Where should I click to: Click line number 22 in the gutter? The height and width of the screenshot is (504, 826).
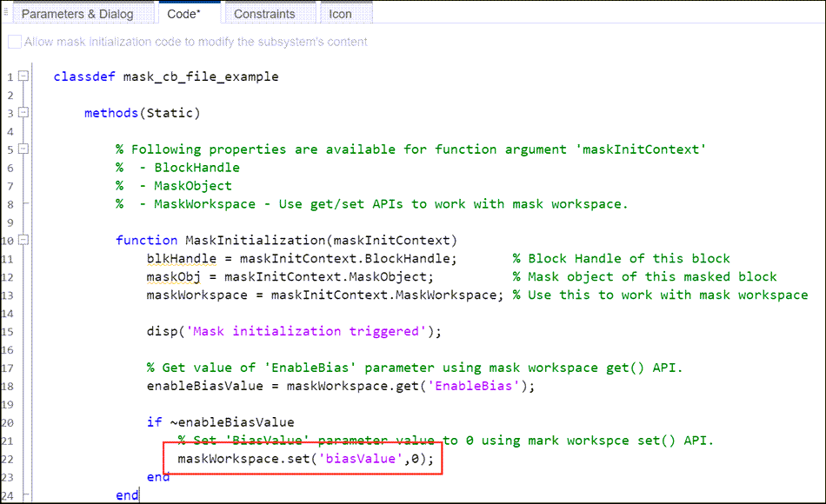[x=10, y=459]
